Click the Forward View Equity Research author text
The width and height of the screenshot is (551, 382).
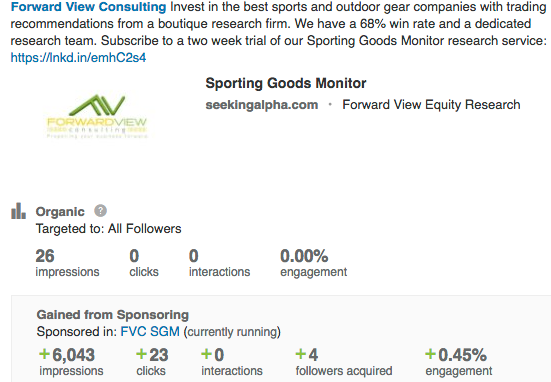tap(431, 105)
